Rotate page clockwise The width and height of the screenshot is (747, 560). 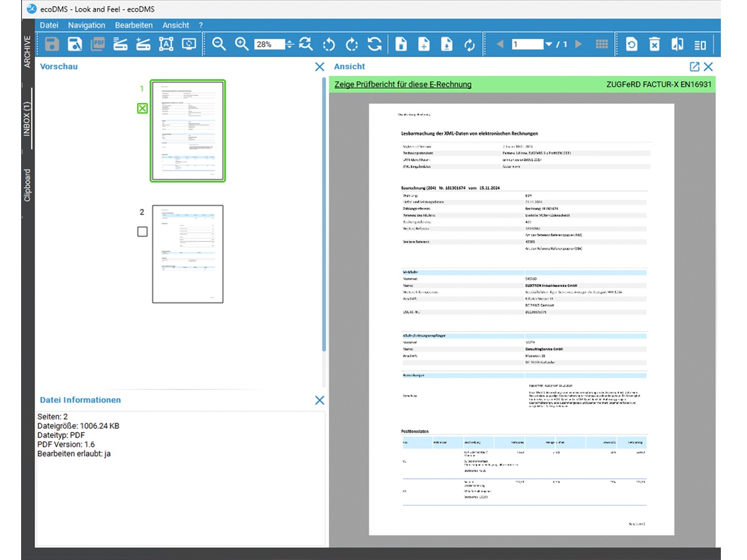click(x=352, y=44)
